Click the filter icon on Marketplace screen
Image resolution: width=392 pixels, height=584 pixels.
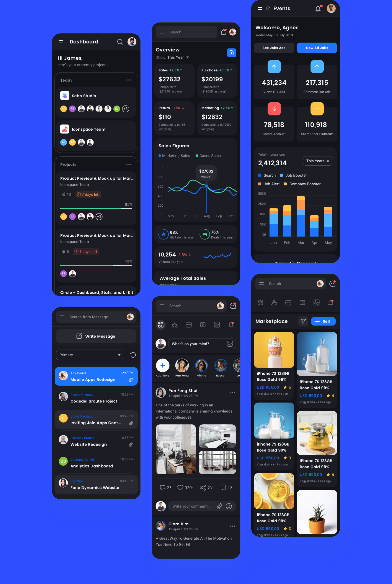[304, 321]
